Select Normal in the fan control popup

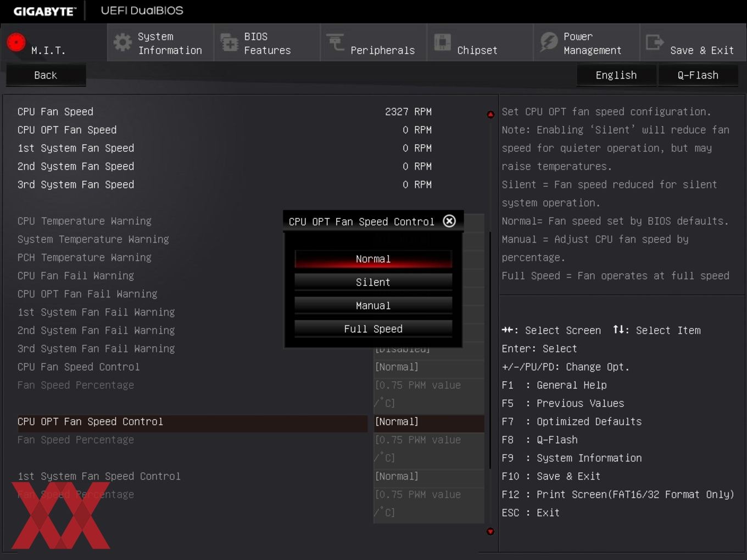[x=373, y=259]
